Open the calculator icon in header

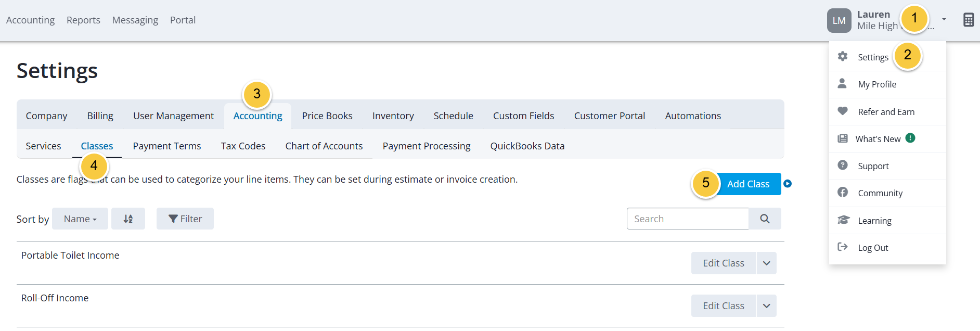968,20
